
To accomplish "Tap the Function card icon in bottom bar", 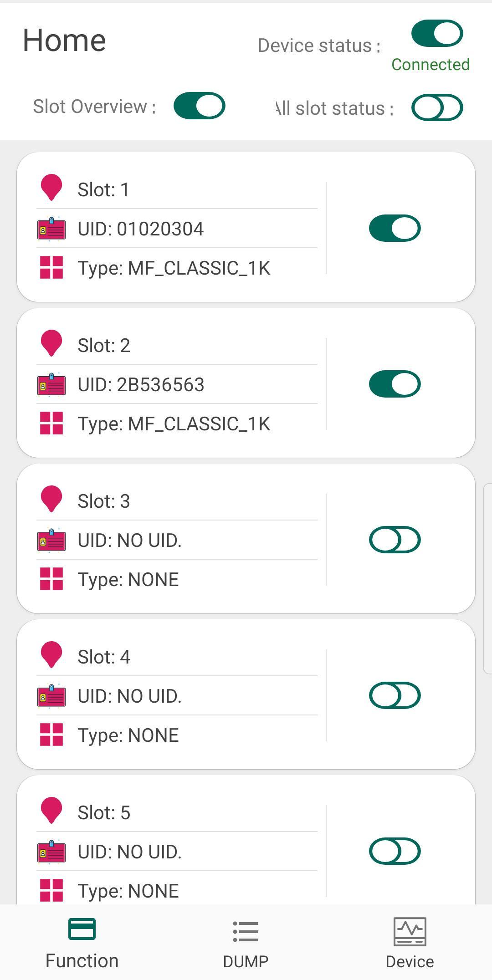I will tap(82, 929).
